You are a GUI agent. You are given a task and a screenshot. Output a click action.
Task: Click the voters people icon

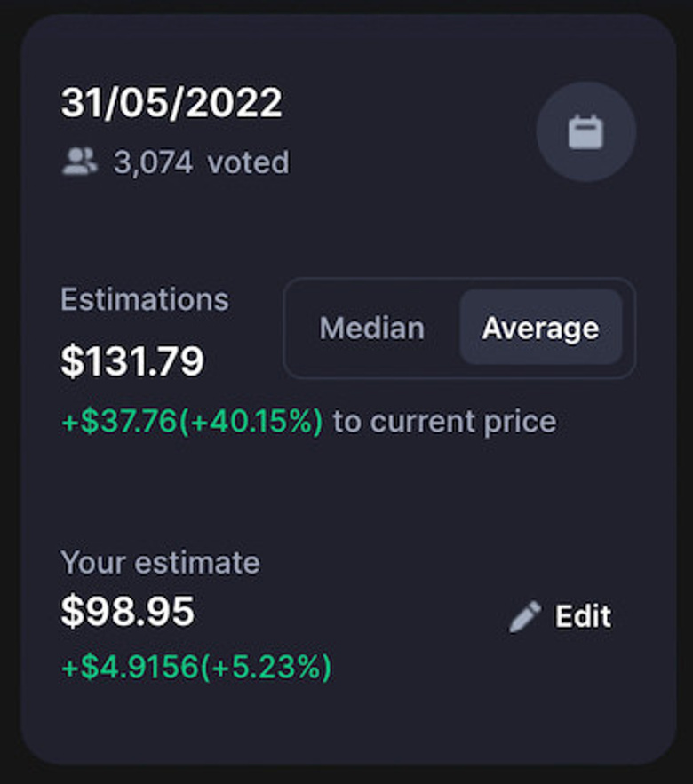click(79, 162)
